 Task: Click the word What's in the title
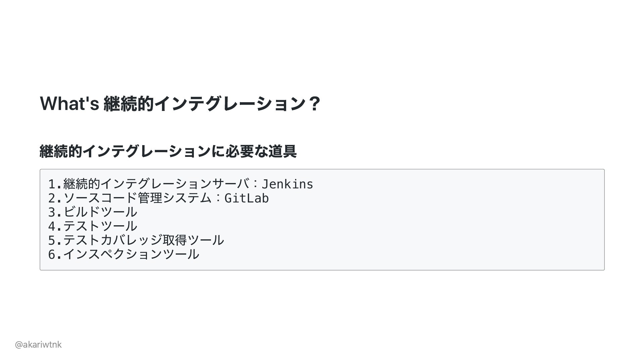tap(69, 103)
